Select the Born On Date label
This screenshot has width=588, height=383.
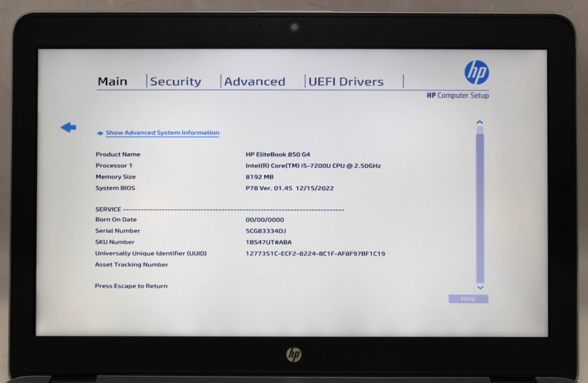(116, 219)
